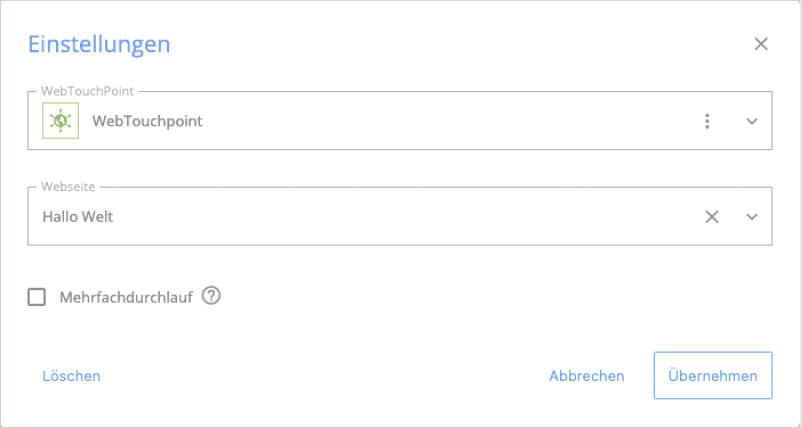Click the Einstellungen dialog heading
The height and width of the screenshot is (428, 802).
click(x=99, y=44)
